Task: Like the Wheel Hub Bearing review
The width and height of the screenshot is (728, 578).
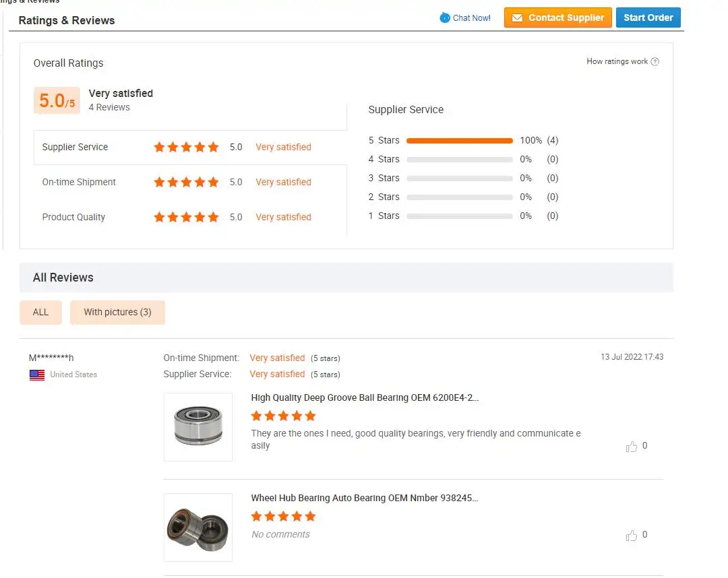Action: 632,536
